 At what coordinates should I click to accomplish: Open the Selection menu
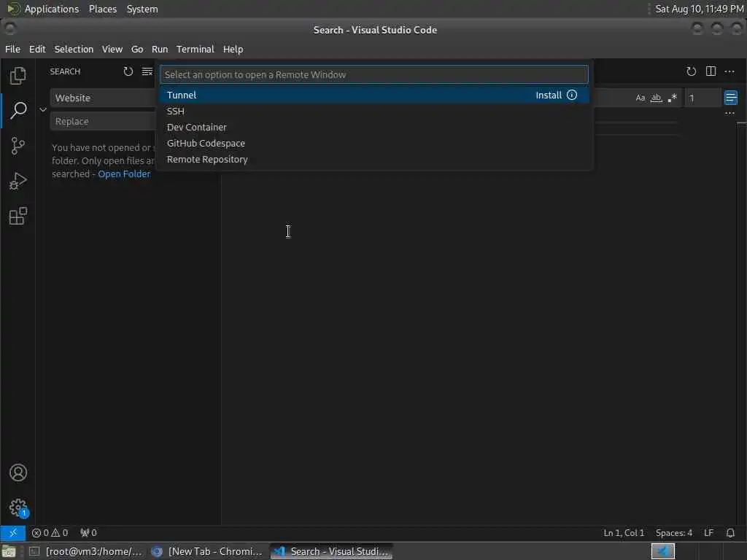point(74,49)
